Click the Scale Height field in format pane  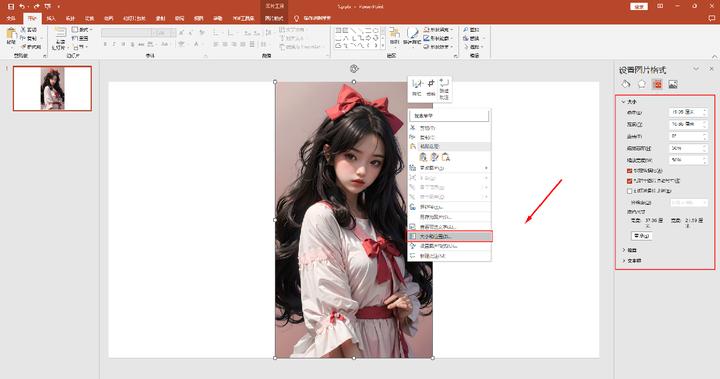(x=688, y=148)
